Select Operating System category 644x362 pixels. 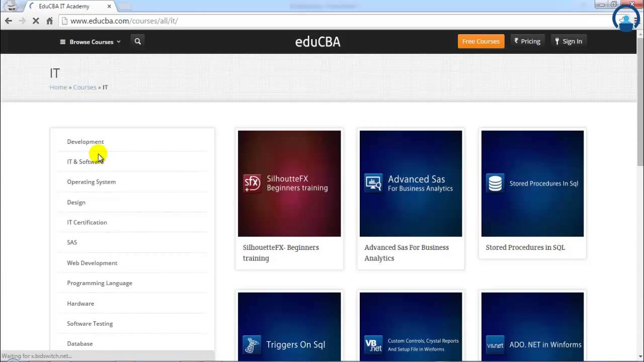[x=91, y=182]
